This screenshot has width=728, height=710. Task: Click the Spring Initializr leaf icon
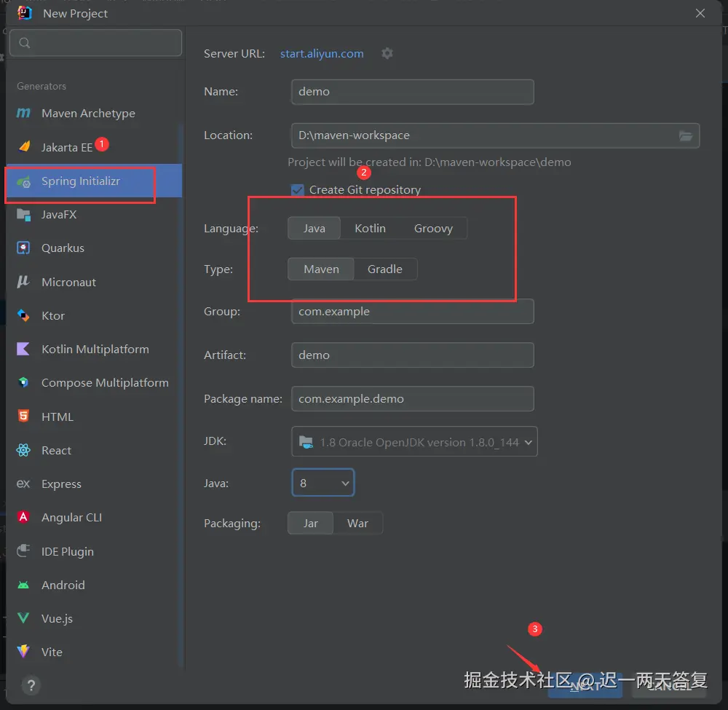click(24, 181)
